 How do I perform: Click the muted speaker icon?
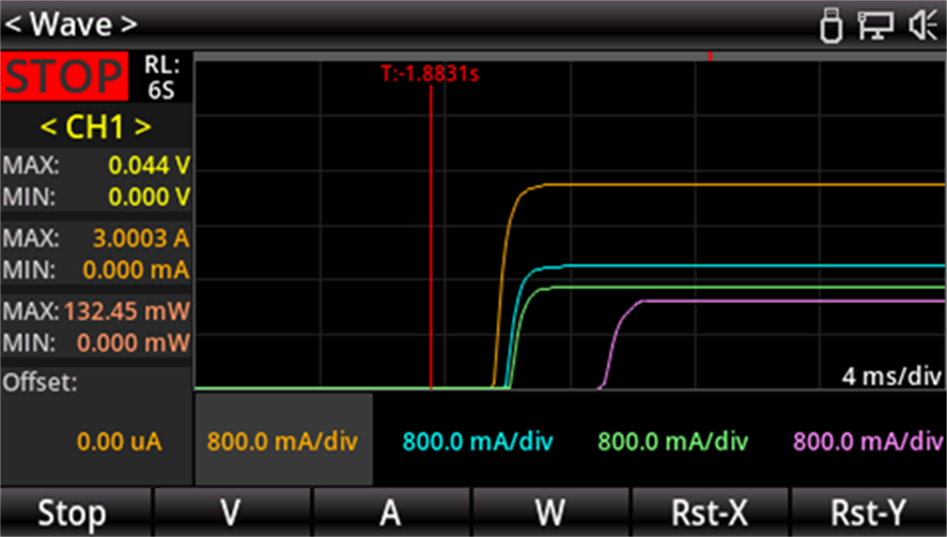tap(922, 25)
